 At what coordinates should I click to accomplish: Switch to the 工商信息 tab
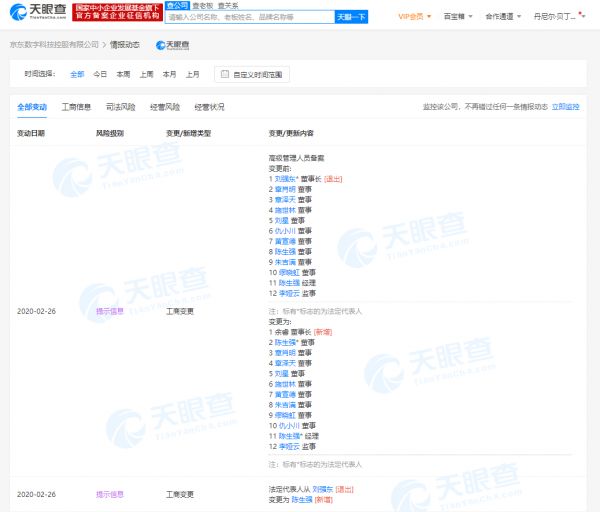(76, 106)
